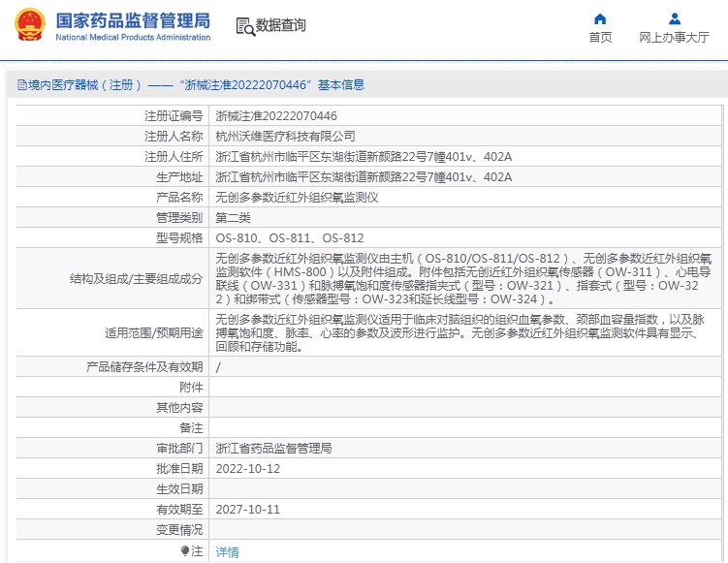The image size is (728, 563).
Task: Click the 数据查询 heading text
Action: [x=281, y=25]
